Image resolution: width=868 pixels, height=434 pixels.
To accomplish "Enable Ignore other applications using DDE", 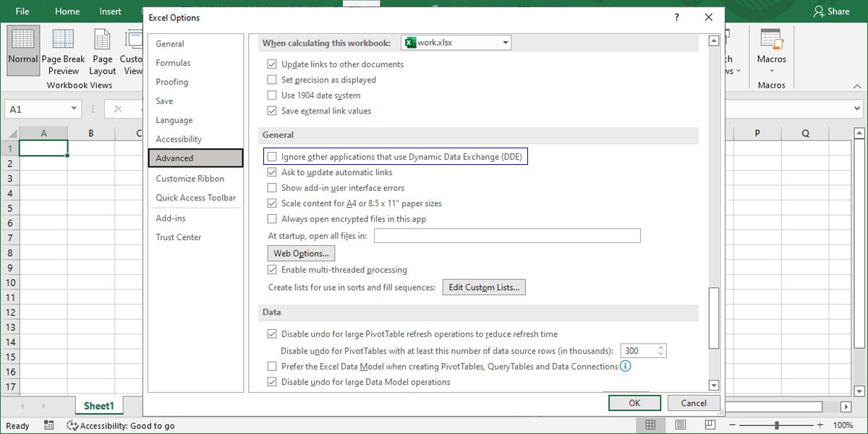I will pyautogui.click(x=272, y=157).
